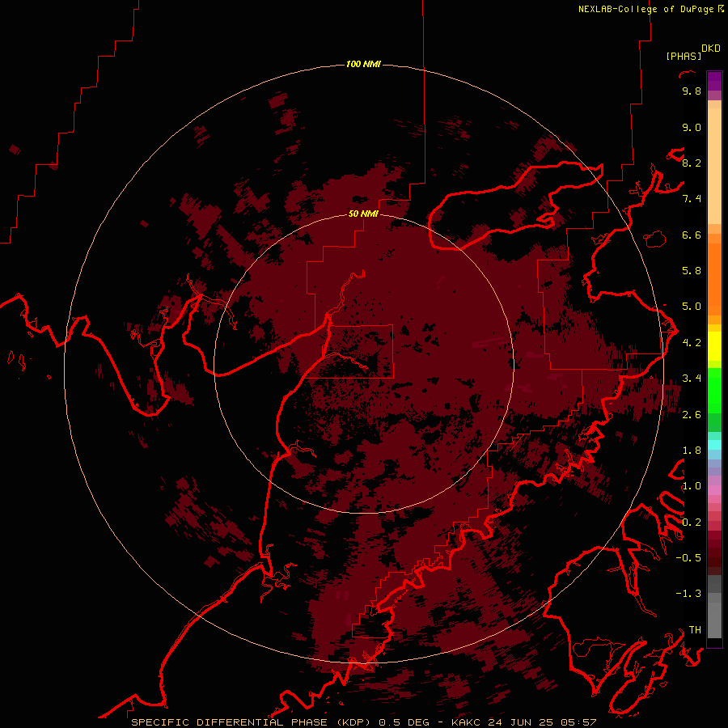
Task: Click the 50 NMI range ring label
Action: [x=363, y=214]
